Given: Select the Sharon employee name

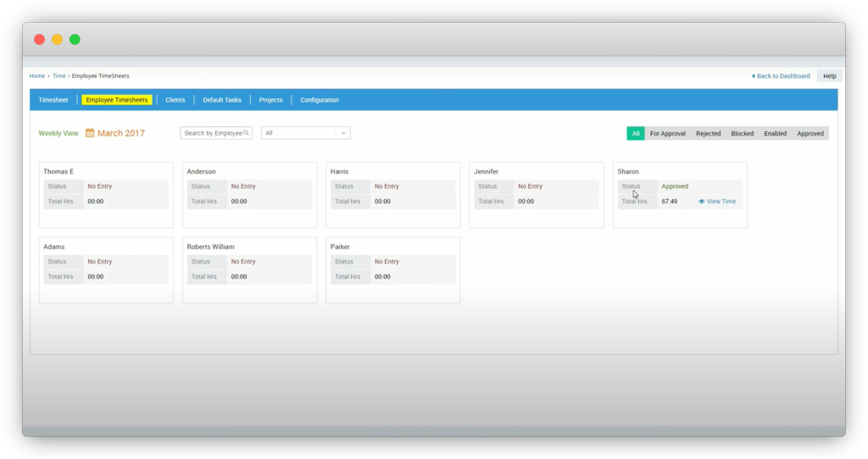Looking at the screenshot, I should (x=628, y=171).
